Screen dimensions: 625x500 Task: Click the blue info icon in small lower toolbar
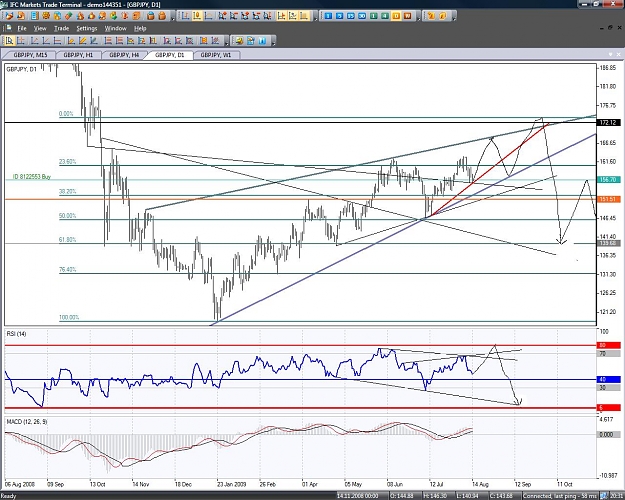(262, 40)
